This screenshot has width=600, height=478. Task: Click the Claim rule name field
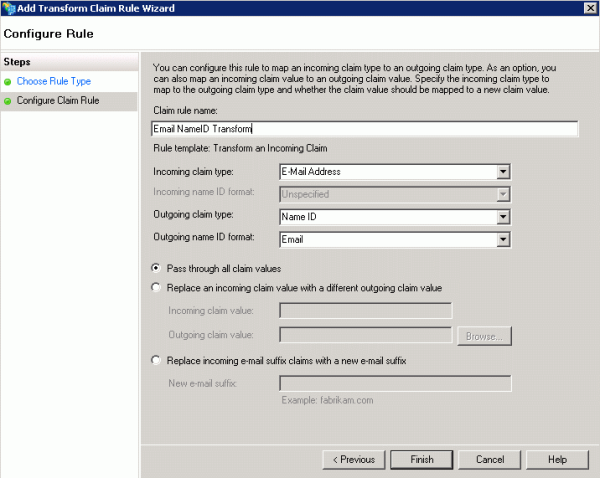pos(365,129)
